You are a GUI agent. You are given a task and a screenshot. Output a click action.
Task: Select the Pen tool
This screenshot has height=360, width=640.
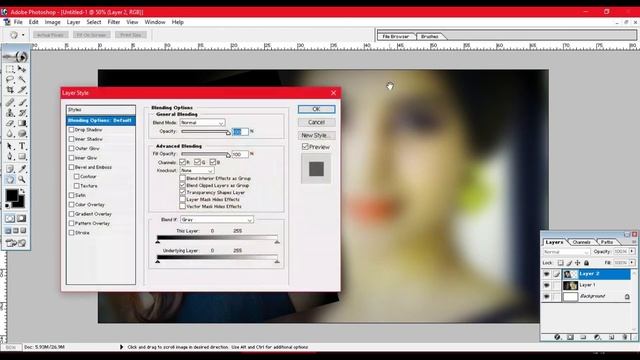10,156
